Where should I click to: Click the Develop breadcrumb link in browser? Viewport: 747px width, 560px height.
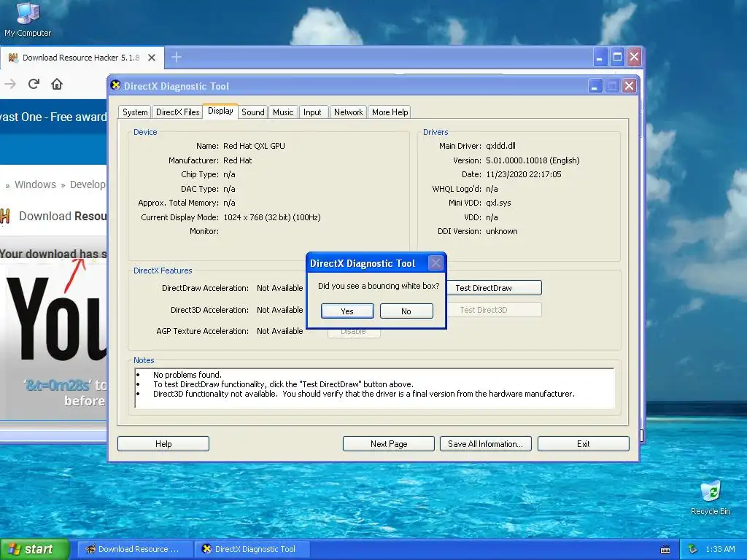point(88,184)
